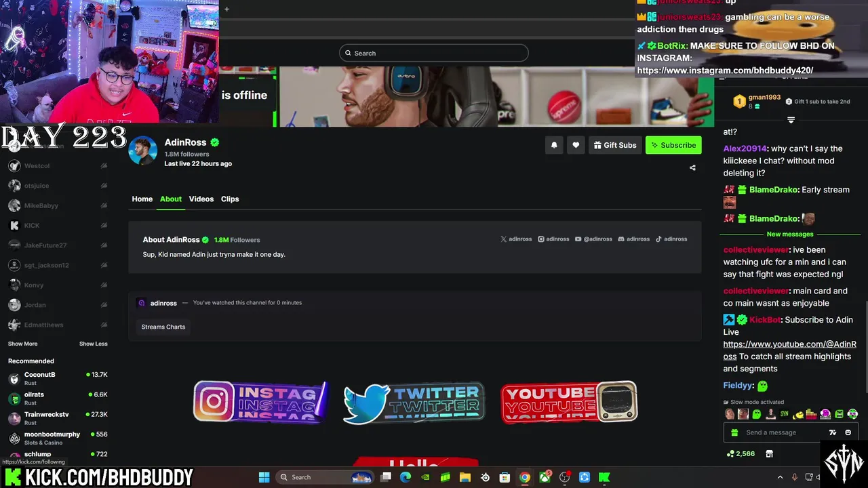
Task: Open KICK channel in sidebar
Action: tap(58, 225)
